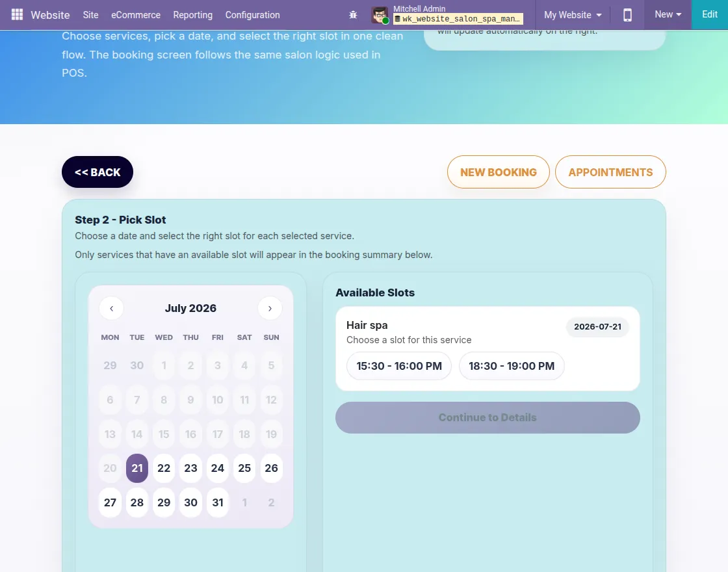Click Continue to Details button
728x572 pixels.
pyautogui.click(x=487, y=417)
